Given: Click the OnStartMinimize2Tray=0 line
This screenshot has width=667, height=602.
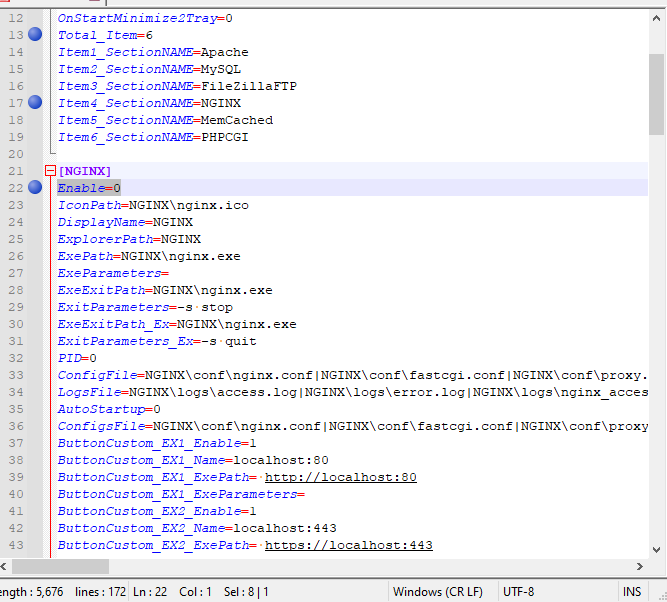Looking at the screenshot, I should click(x=145, y=18).
